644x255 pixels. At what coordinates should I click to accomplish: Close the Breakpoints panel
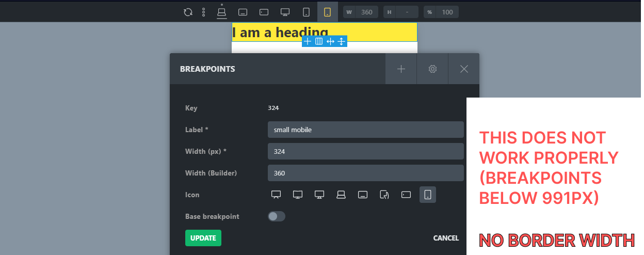[x=464, y=69]
